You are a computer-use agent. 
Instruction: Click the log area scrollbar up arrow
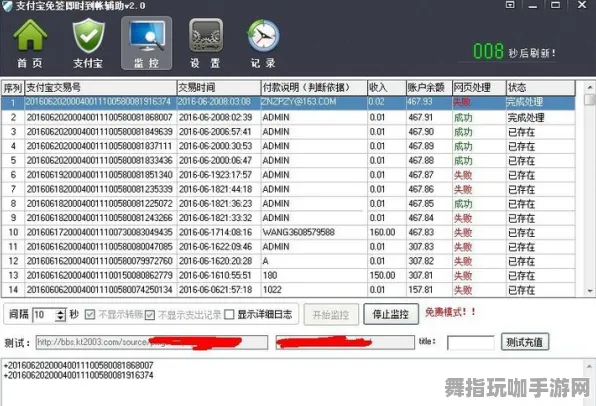click(590, 367)
